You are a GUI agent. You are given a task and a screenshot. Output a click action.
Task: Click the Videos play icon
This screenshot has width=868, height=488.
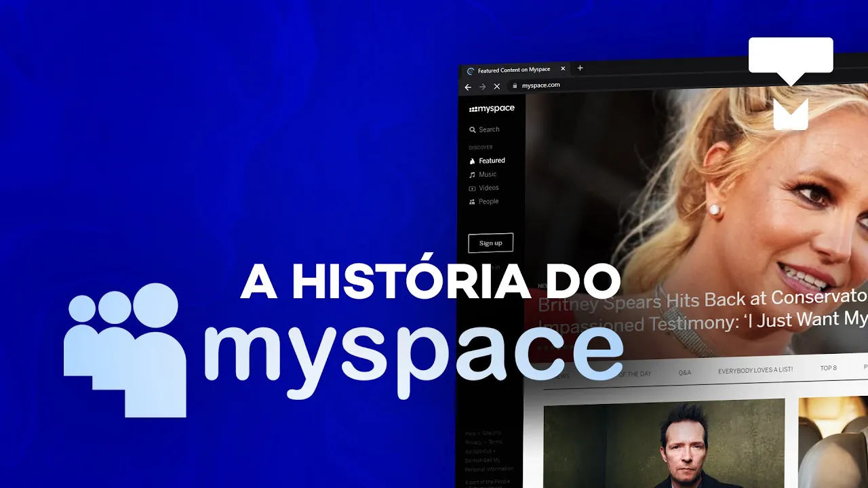coord(472,188)
